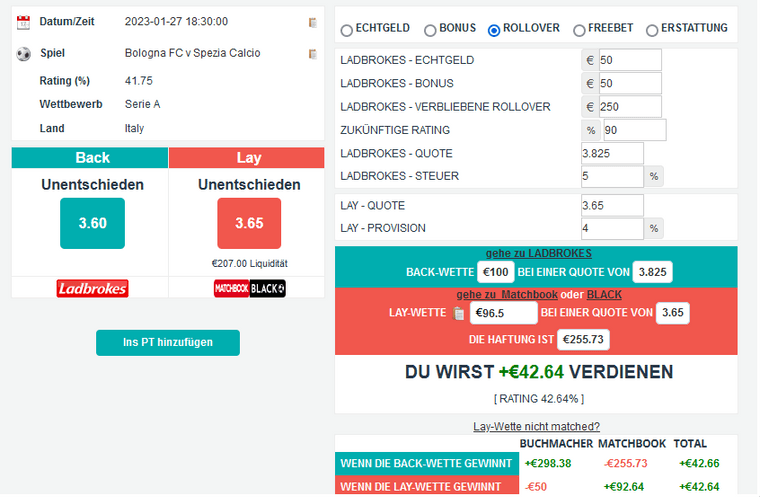Select the BONUS radio option
Screen dimensions: 760x497
430,31
